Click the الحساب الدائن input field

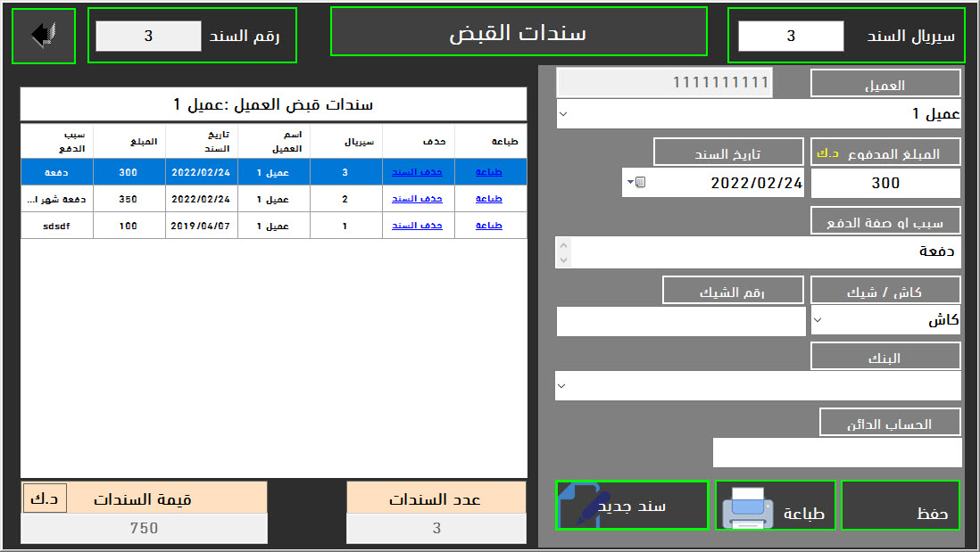pos(837,452)
